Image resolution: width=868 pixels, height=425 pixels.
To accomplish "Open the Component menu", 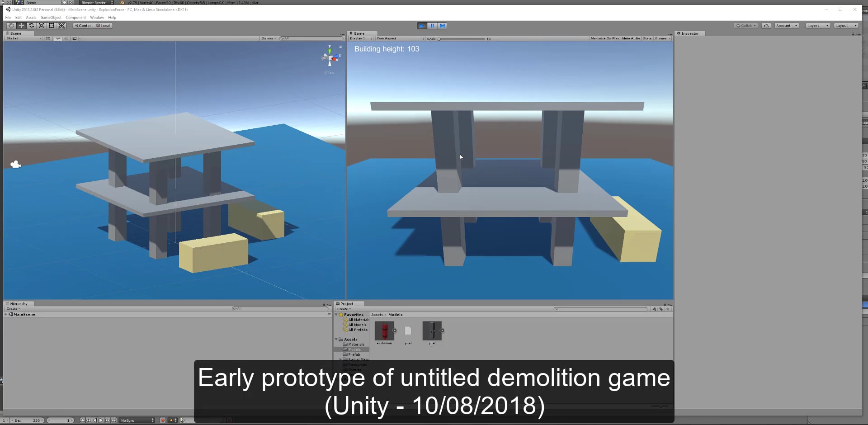I will click(75, 18).
